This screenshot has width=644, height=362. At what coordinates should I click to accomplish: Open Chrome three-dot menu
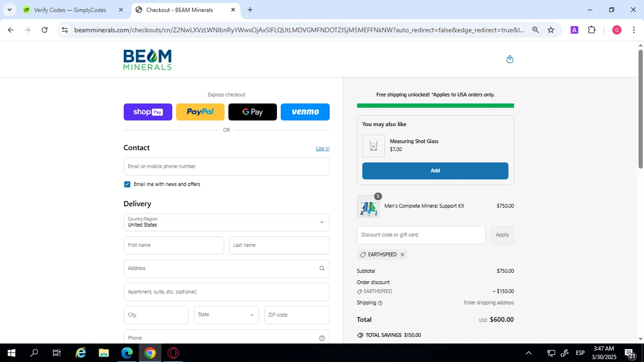pos(634,30)
